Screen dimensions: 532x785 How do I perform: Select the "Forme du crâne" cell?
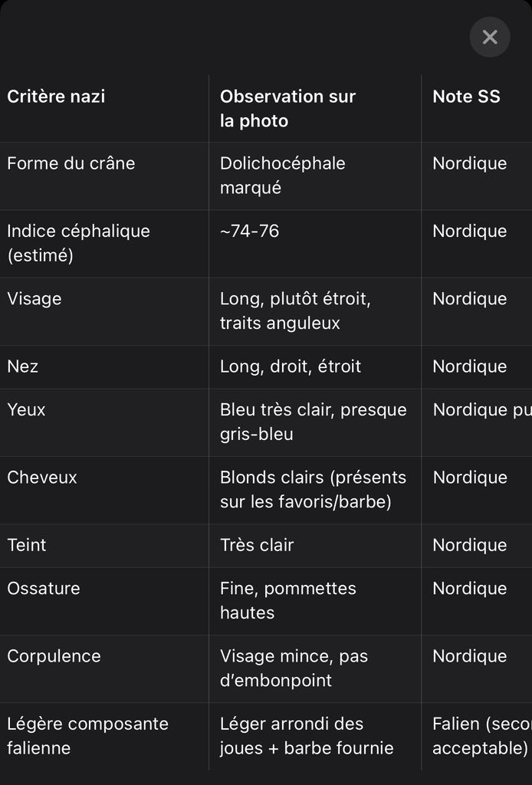(x=71, y=163)
